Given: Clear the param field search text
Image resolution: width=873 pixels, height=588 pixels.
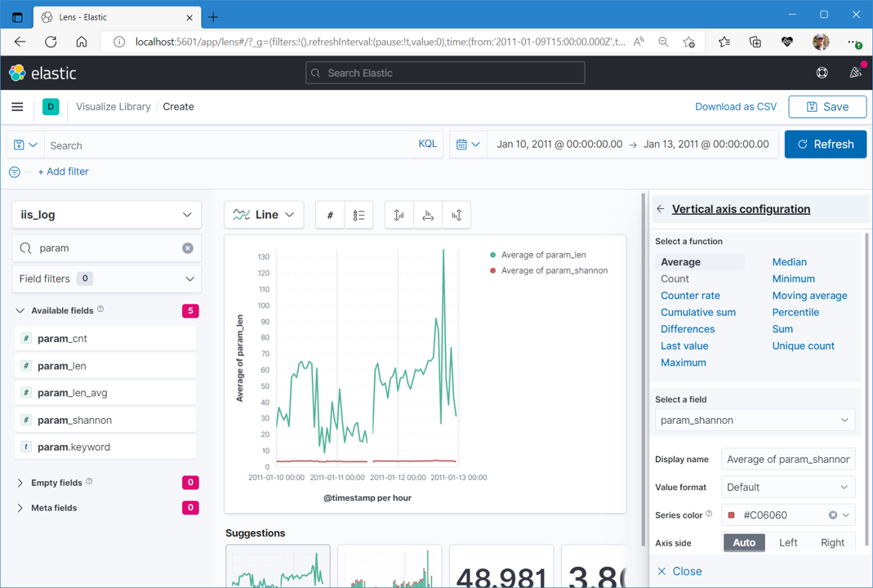Looking at the screenshot, I should click(x=188, y=248).
